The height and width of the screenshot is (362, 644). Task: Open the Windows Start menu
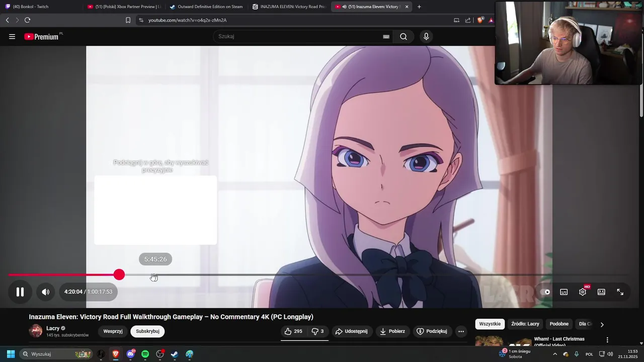11,354
